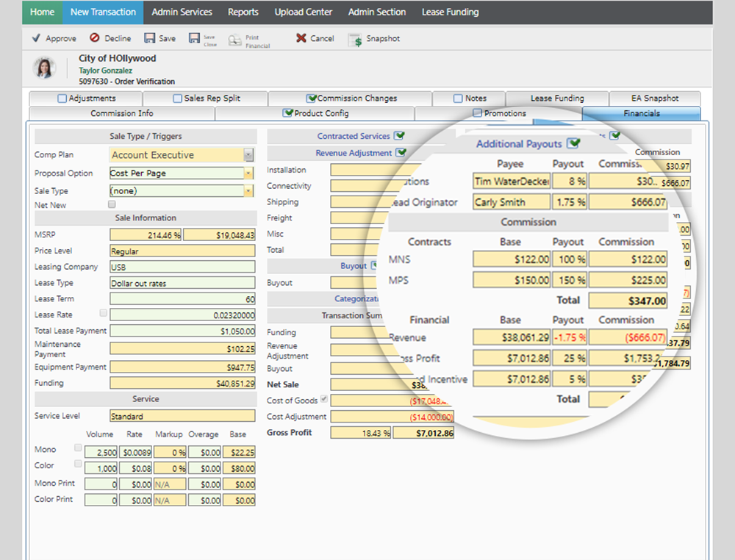Click the Carly Smith payee field

point(512,202)
